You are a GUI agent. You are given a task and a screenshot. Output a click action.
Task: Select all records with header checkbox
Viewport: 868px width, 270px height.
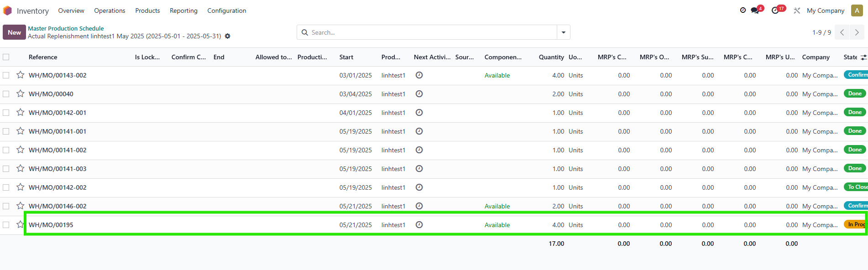[x=6, y=57]
